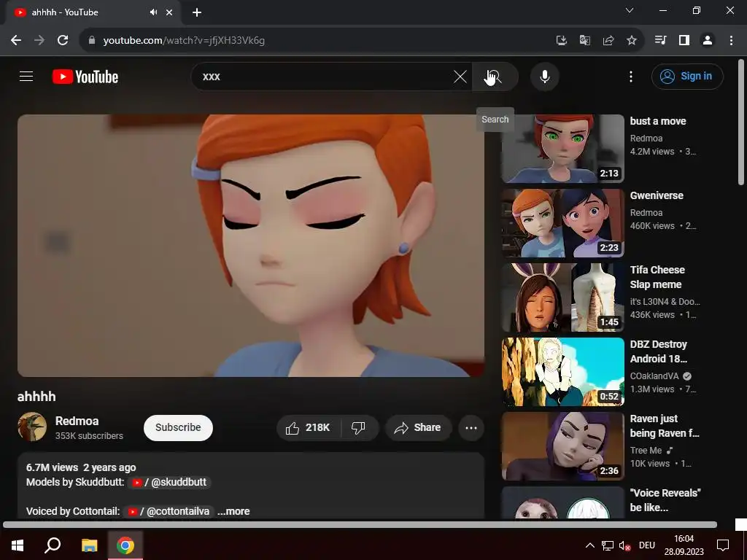Viewport: 747px width, 560px height.
Task: Click the browser address bar URL
Action: 184,41
